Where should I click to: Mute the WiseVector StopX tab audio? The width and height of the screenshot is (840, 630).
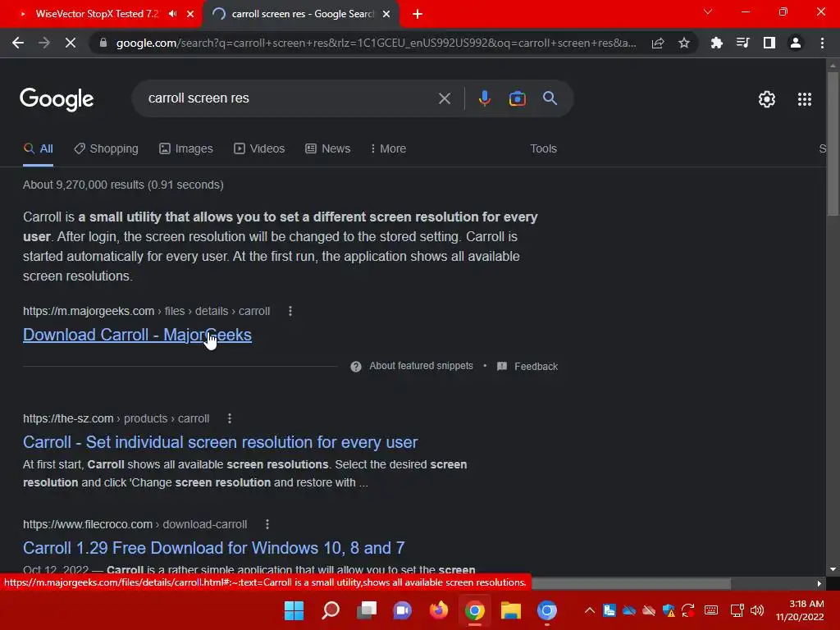tap(172, 14)
